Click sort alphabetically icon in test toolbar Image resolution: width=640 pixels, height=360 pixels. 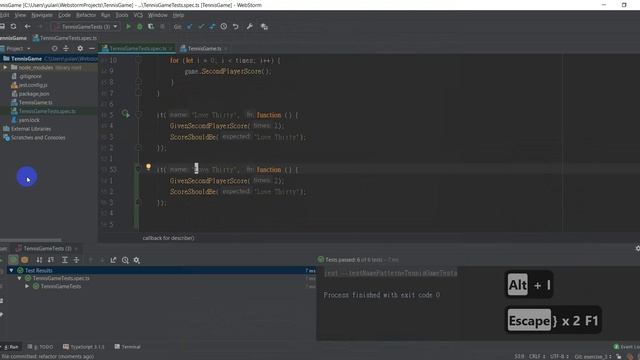39,260
